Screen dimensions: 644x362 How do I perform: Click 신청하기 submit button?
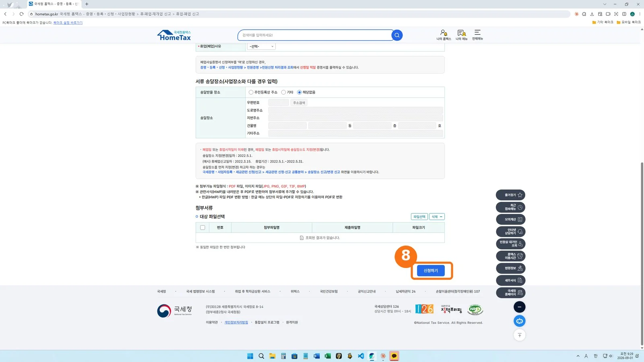tap(431, 271)
